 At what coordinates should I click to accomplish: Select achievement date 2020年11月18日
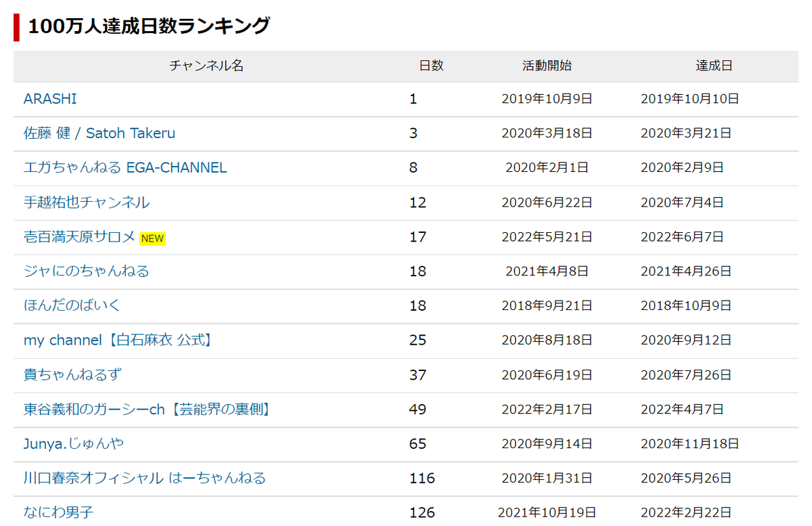(x=690, y=444)
